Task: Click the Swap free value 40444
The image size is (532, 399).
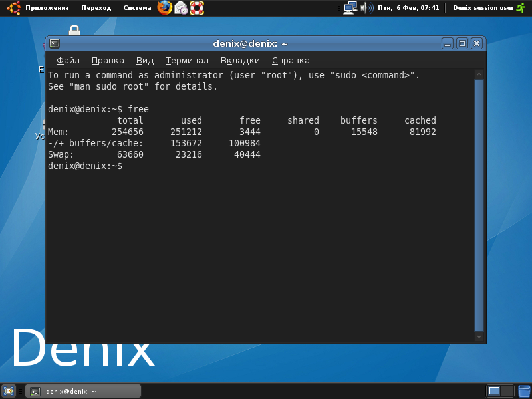Action: [x=247, y=154]
